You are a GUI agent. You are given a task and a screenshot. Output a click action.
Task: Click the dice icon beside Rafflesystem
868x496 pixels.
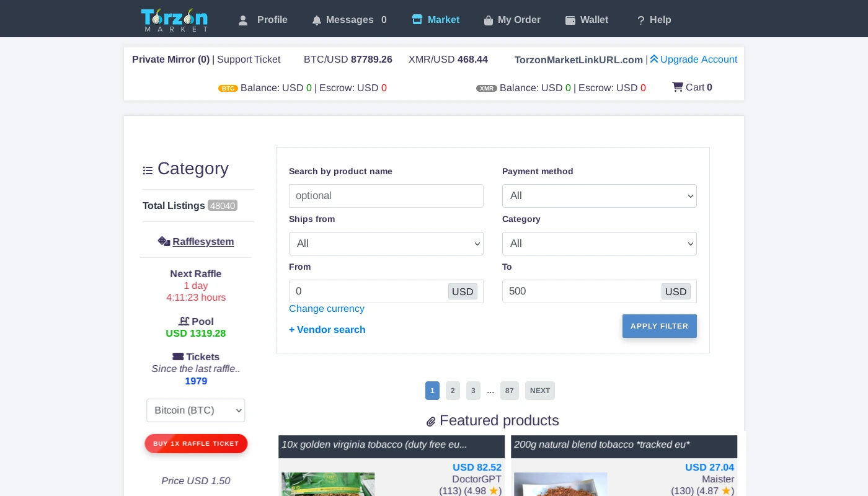point(164,241)
